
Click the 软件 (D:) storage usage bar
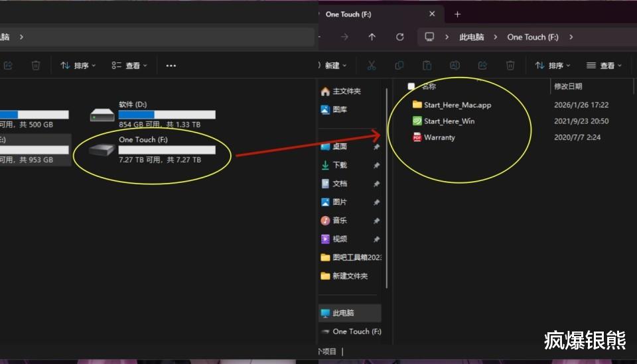[x=167, y=115]
